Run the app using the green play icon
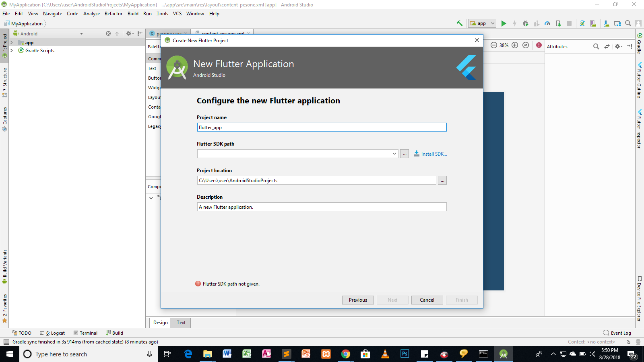Image resolution: width=644 pixels, height=362 pixels. coord(504,23)
